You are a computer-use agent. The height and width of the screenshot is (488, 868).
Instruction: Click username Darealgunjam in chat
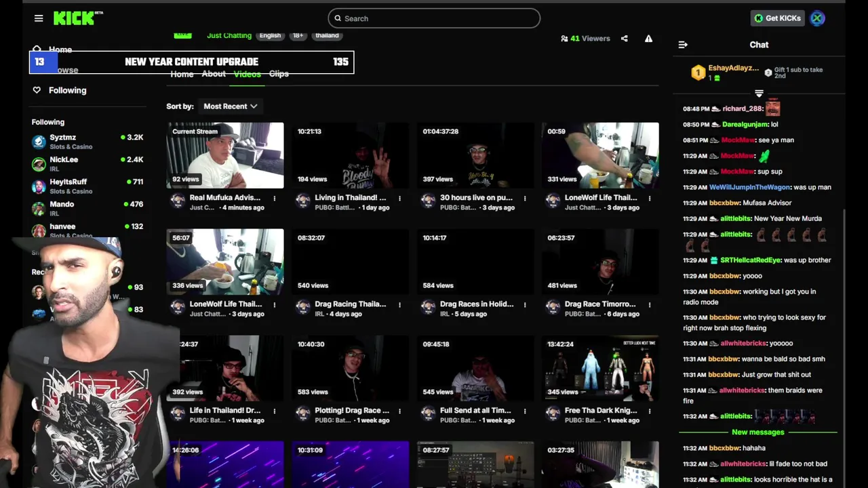[745, 125]
